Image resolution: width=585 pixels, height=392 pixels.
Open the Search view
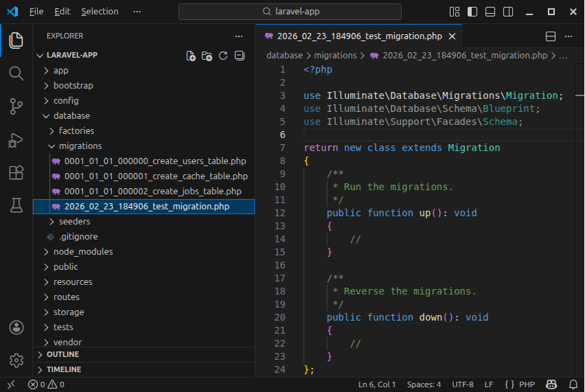pyautogui.click(x=16, y=73)
